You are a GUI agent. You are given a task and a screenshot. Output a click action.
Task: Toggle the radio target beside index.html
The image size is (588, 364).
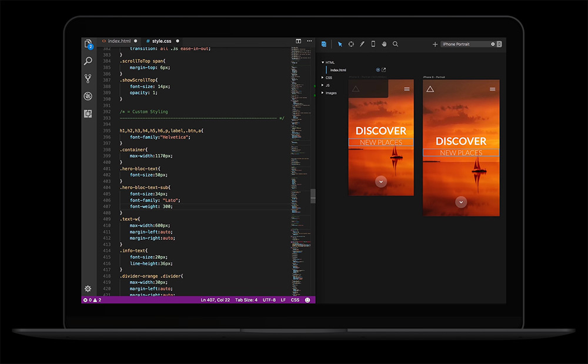coord(378,70)
